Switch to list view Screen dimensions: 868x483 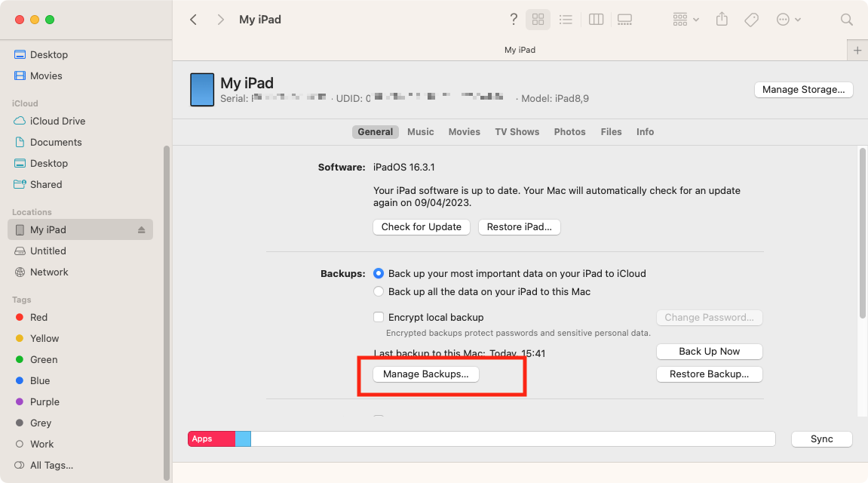(x=566, y=20)
